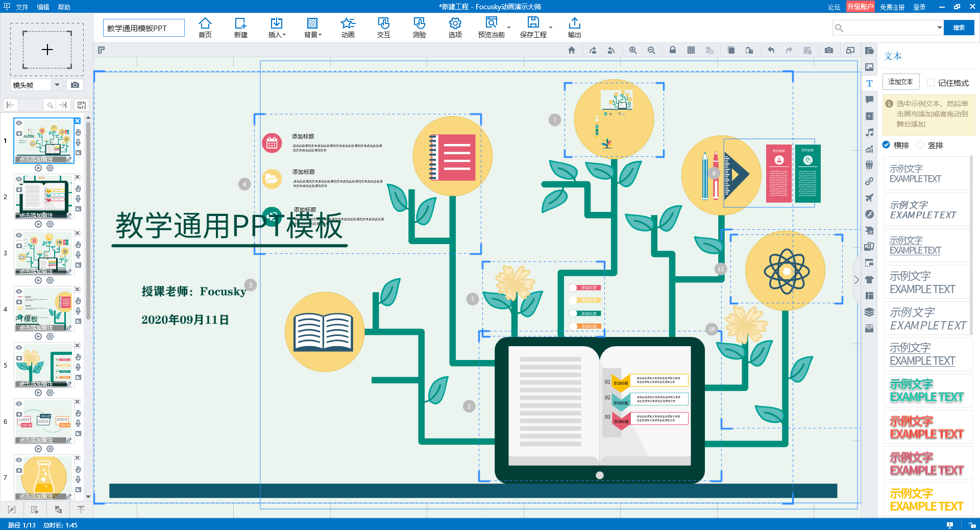Click 预览当前 preview button
Viewport: 980px width, 530px height.
pos(491,28)
